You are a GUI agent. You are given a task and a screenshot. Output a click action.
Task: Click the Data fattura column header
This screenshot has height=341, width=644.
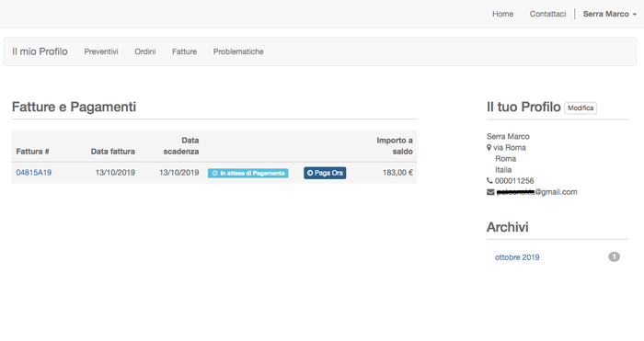(x=113, y=152)
